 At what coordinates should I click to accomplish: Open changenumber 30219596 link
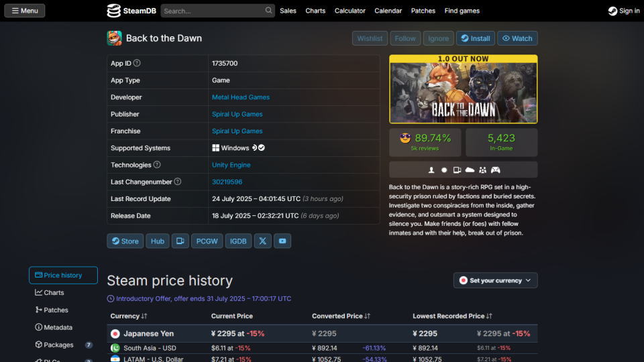227,182
